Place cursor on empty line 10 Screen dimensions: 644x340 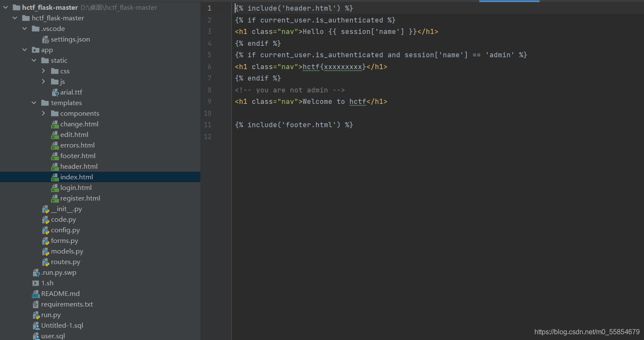(x=437, y=113)
